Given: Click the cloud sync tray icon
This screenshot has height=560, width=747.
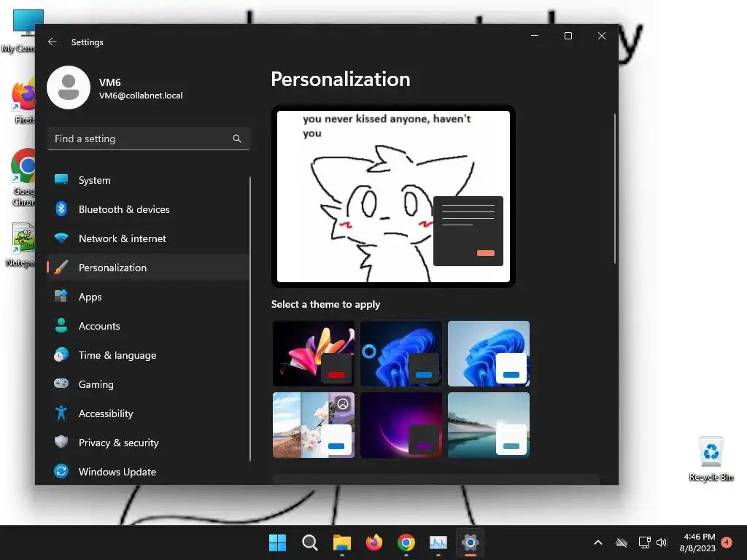Looking at the screenshot, I should tap(622, 542).
